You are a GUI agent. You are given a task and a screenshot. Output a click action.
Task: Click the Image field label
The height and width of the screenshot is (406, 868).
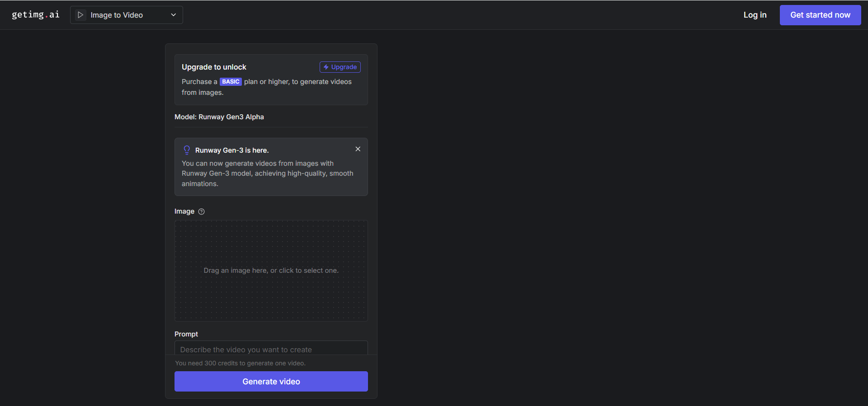click(184, 211)
